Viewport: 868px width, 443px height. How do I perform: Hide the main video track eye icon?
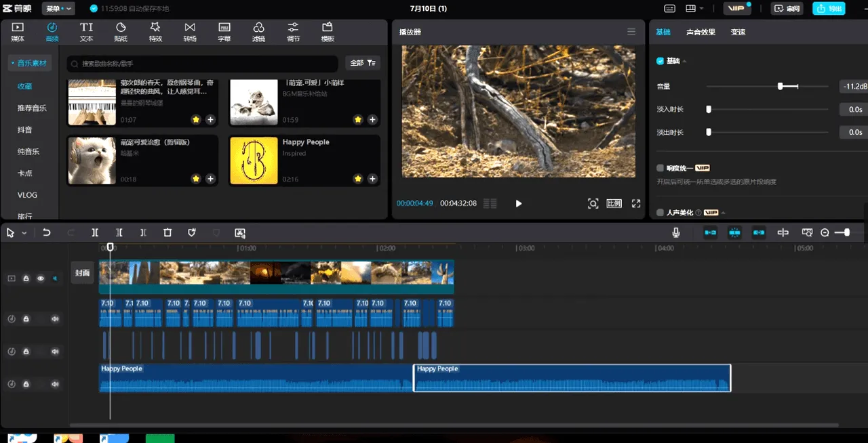[x=41, y=278]
